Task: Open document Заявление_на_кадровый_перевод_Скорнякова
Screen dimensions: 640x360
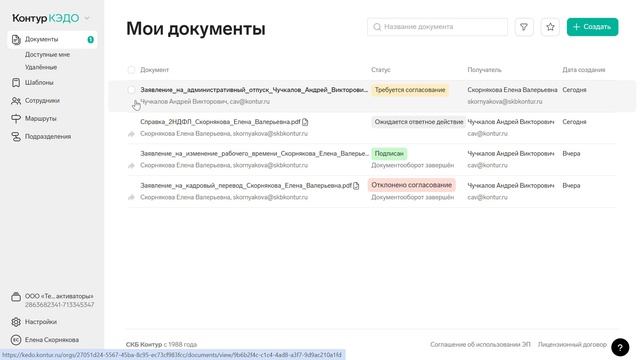Action: pyautogui.click(x=246, y=186)
